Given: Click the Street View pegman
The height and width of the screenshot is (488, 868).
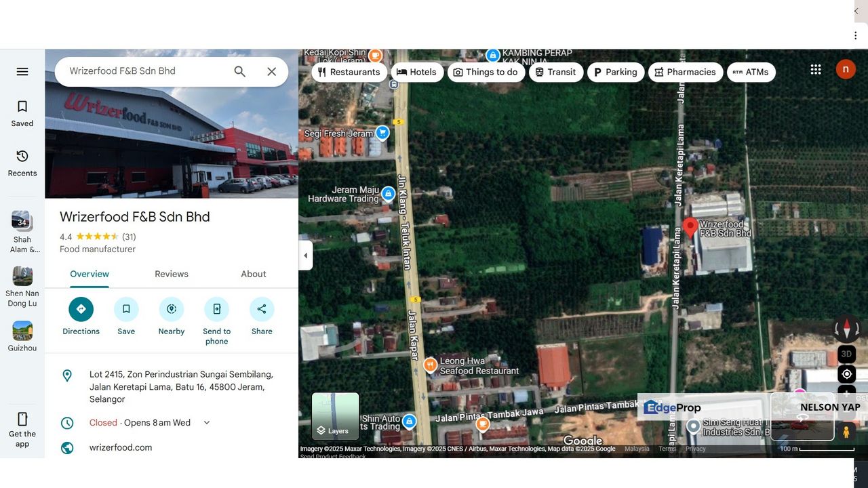Looking at the screenshot, I should (x=846, y=431).
